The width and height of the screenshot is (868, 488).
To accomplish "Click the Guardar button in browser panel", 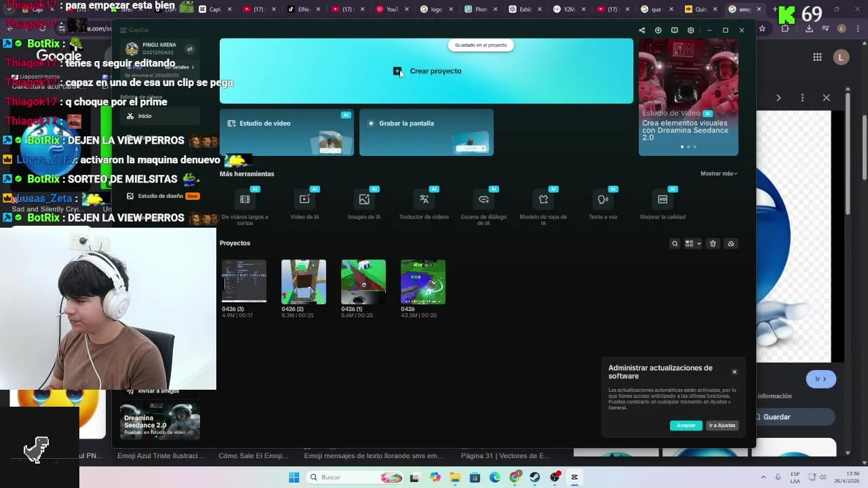I will click(x=795, y=418).
